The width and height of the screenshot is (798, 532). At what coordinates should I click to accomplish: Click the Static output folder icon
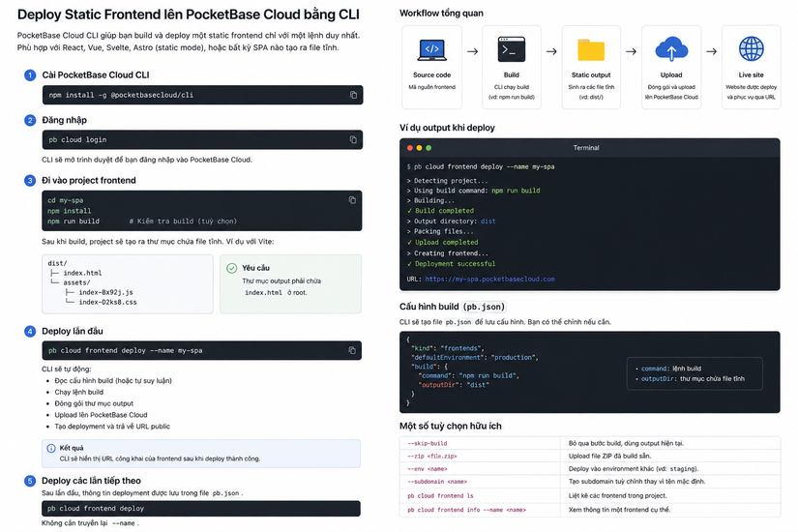[591, 50]
